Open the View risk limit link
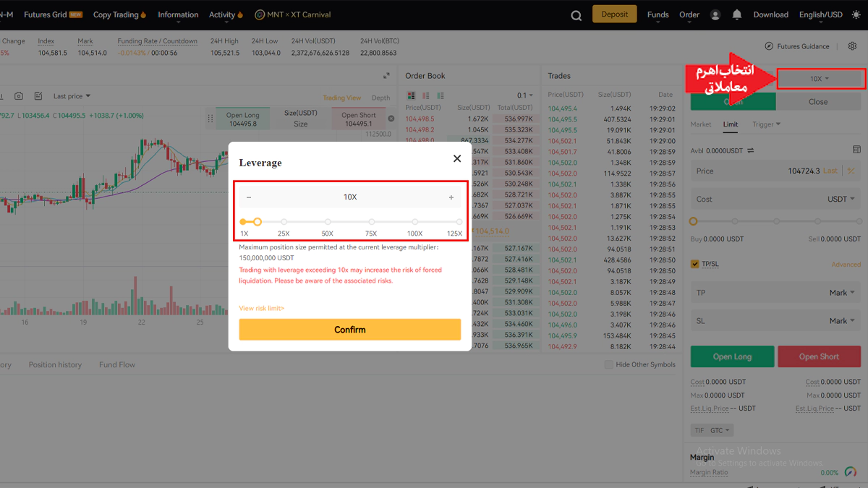This screenshot has height=488, width=868. click(x=262, y=309)
